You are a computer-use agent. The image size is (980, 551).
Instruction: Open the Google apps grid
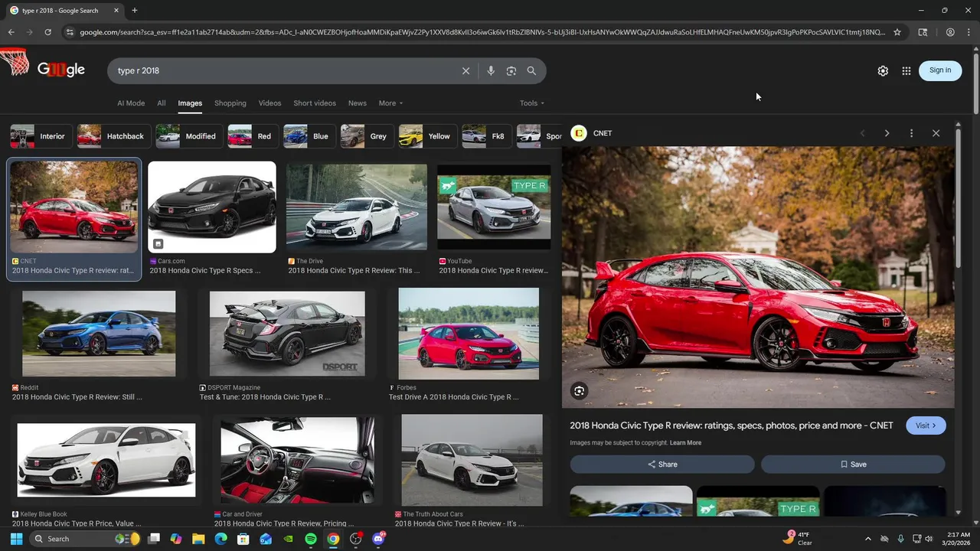point(906,70)
